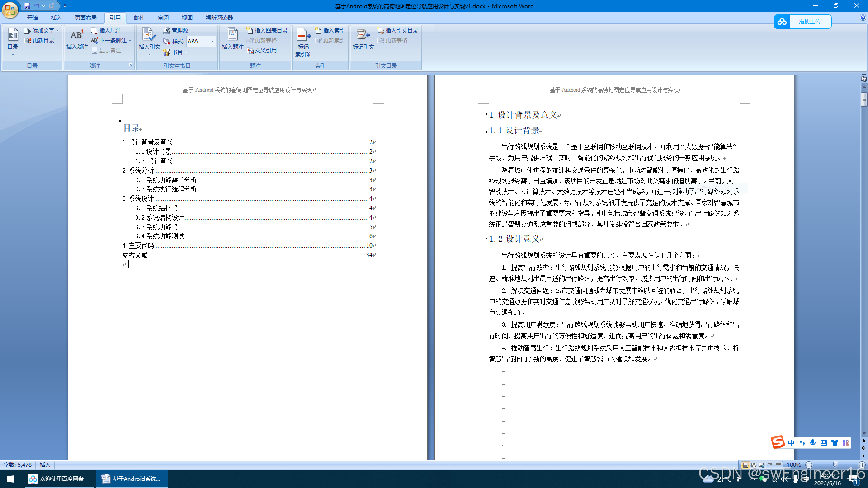Screen dimensions: 868x488
Task: Click the 标记引文 (mark citation) icon
Action: click(363, 35)
